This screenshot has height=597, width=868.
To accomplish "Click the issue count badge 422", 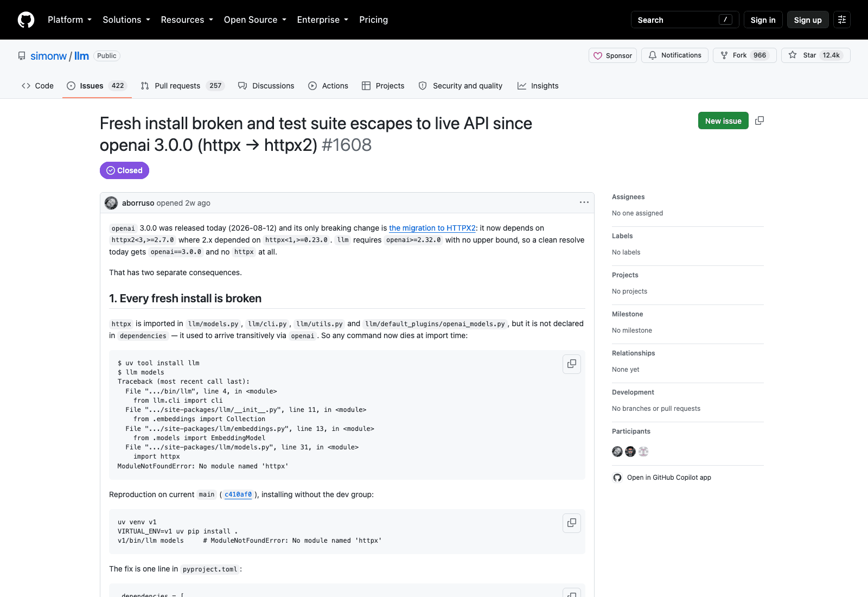I will (x=118, y=86).
